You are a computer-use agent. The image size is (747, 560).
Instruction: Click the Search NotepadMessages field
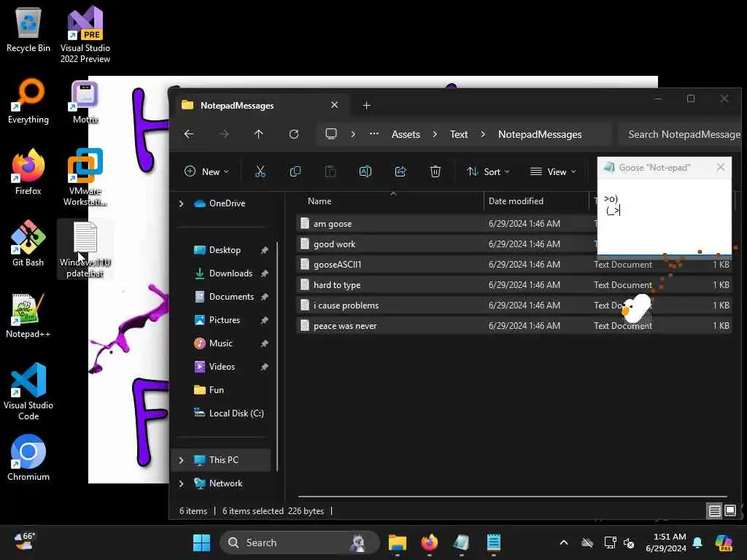tap(679, 134)
